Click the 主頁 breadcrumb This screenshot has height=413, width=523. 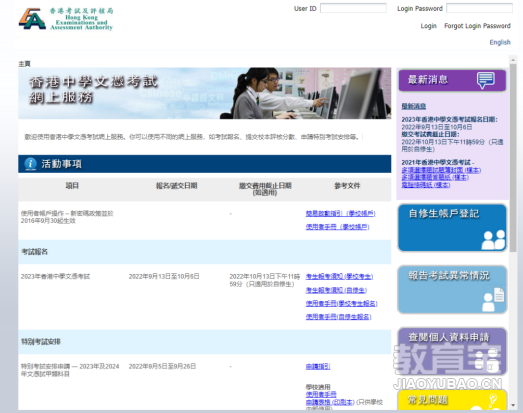[24, 64]
